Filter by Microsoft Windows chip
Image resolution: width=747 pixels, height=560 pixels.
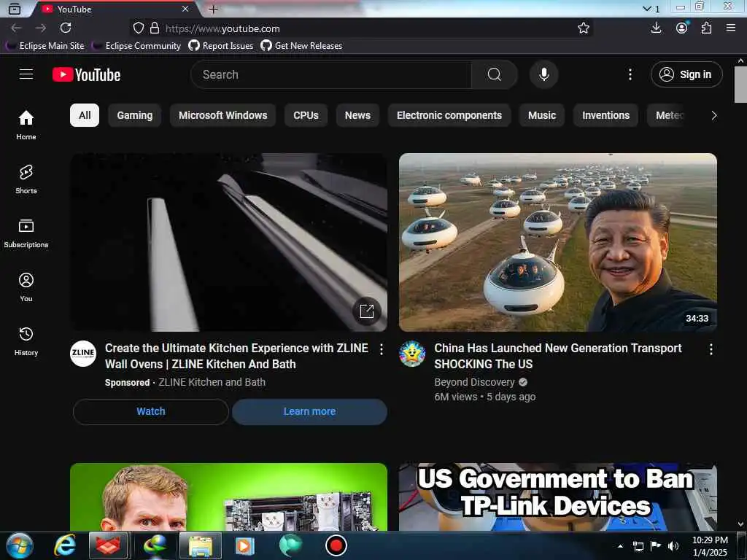click(223, 115)
